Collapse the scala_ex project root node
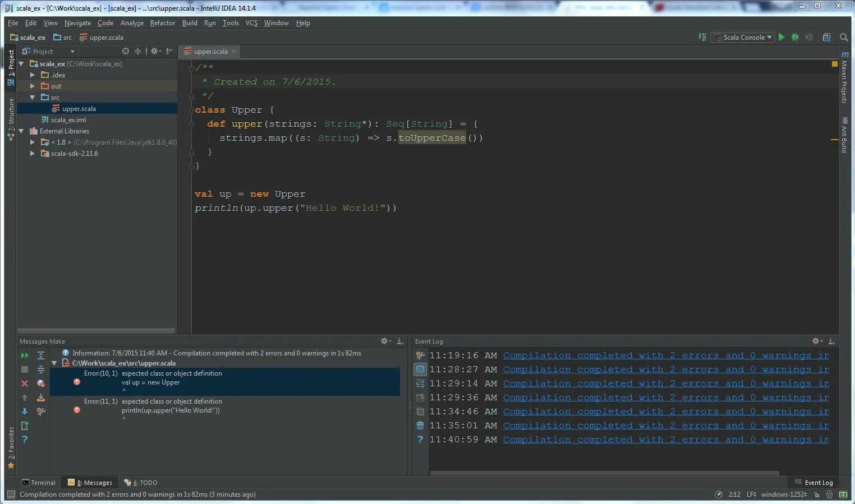 coord(21,64)
